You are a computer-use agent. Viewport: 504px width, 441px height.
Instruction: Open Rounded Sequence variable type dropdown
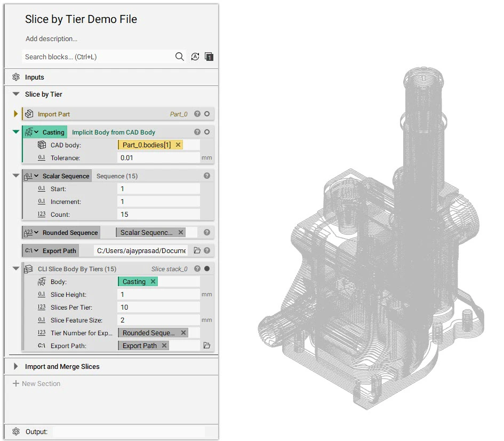tap(36, 232)
